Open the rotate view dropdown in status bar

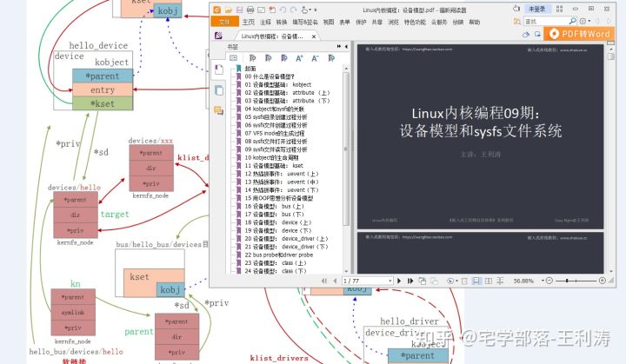click(452, 281)
